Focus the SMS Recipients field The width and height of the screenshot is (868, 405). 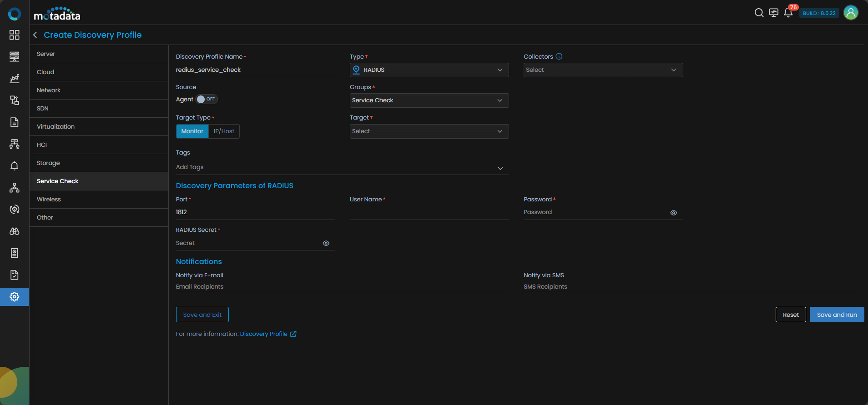pos(690,287)
